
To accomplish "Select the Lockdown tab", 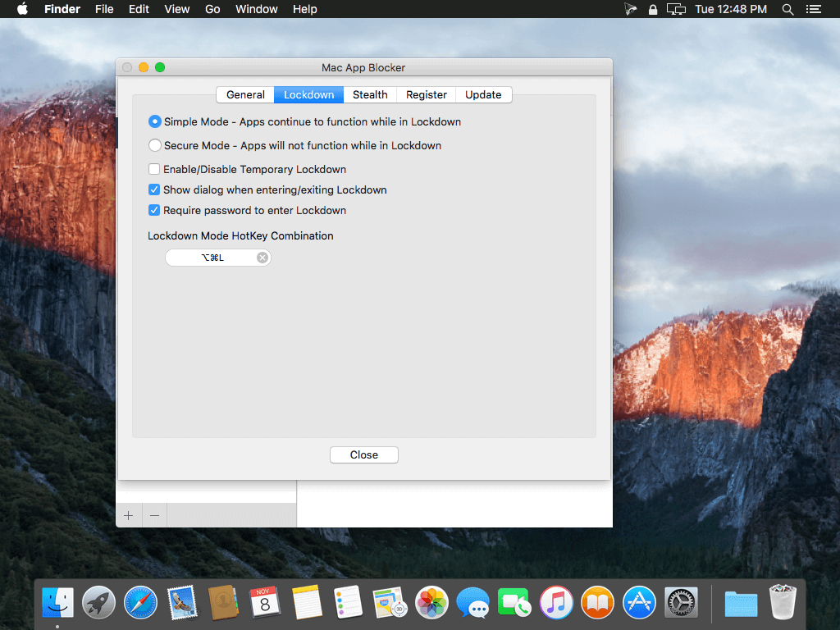I will click(308, 95).
